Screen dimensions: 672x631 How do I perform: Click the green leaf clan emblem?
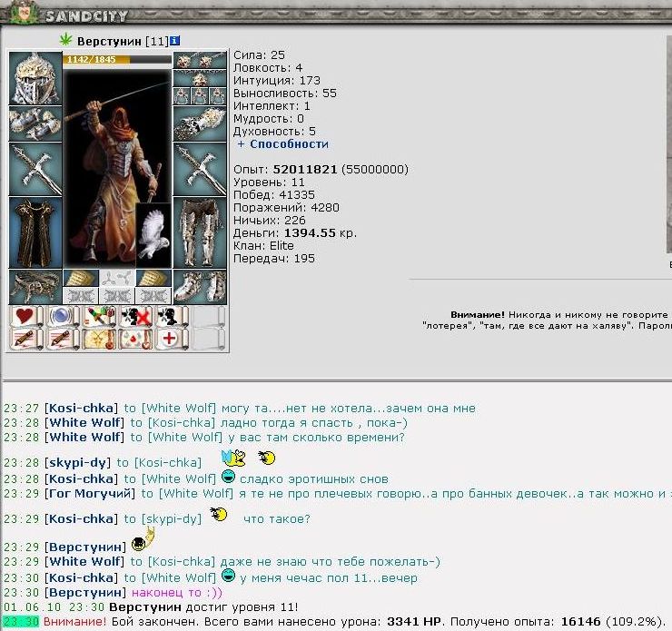[65, 40]
